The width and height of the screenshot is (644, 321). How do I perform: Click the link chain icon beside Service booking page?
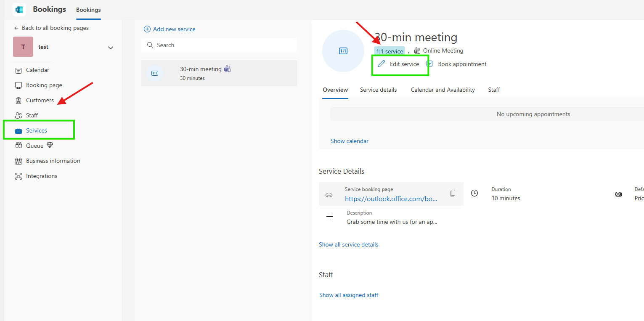click(x=329, y=195)
